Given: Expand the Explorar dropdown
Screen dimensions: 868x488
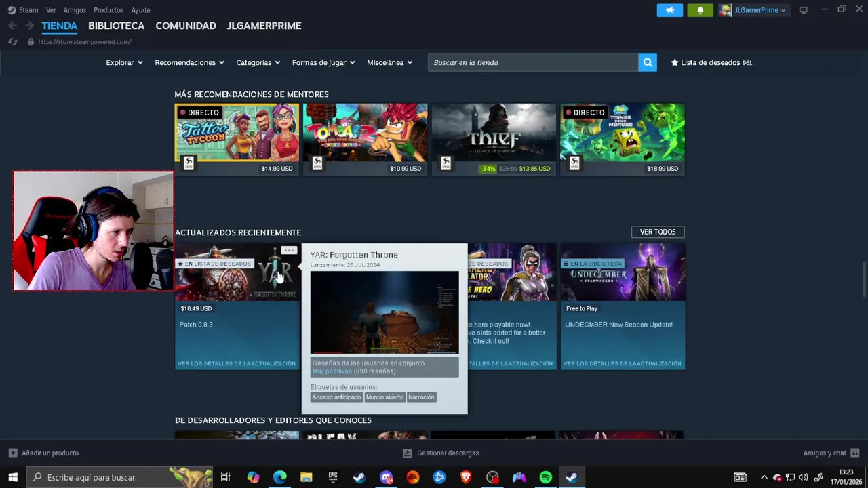Looking at the screenshot, I should tap(124, 62).
